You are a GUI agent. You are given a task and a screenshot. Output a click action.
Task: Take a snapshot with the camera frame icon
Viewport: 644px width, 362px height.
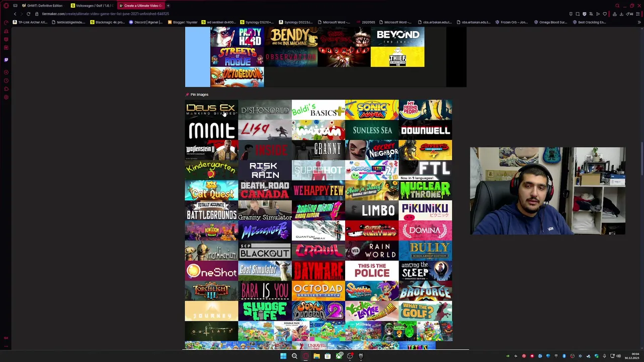point(578,14)
